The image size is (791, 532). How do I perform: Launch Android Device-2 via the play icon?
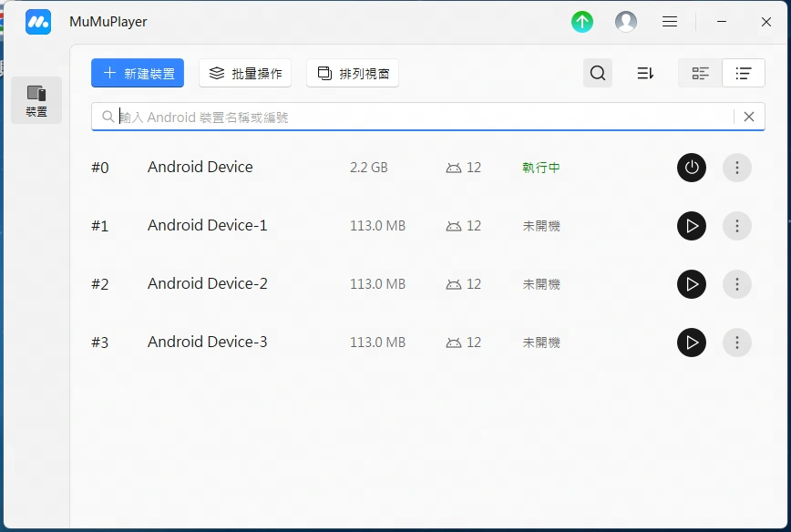pyautogui.click(x=692, y=284)
